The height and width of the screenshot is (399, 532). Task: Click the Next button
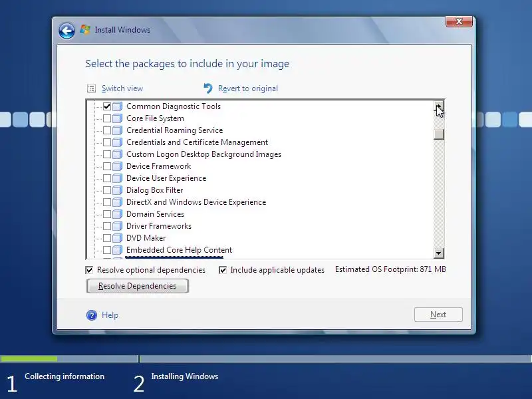(x=438, y=315)
